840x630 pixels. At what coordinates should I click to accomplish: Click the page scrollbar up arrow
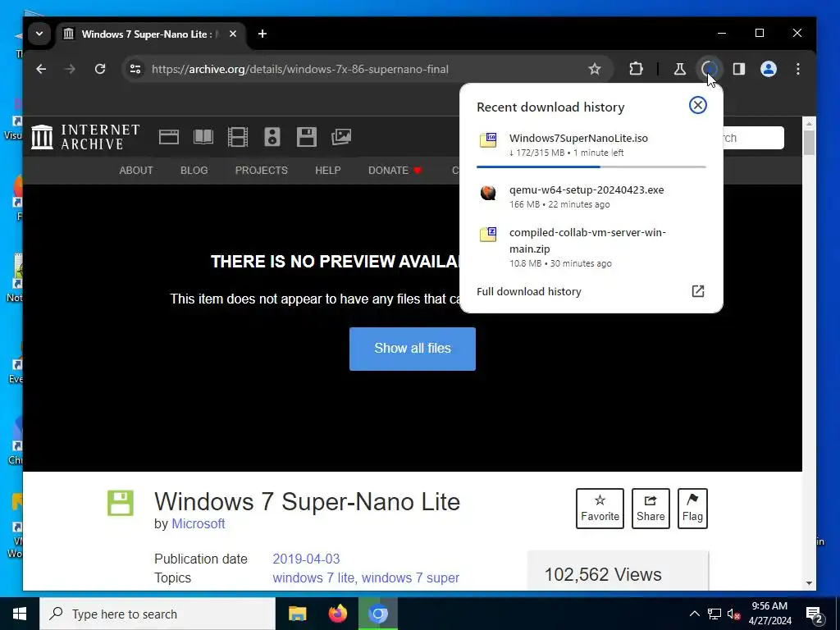[x=809, y=124]
